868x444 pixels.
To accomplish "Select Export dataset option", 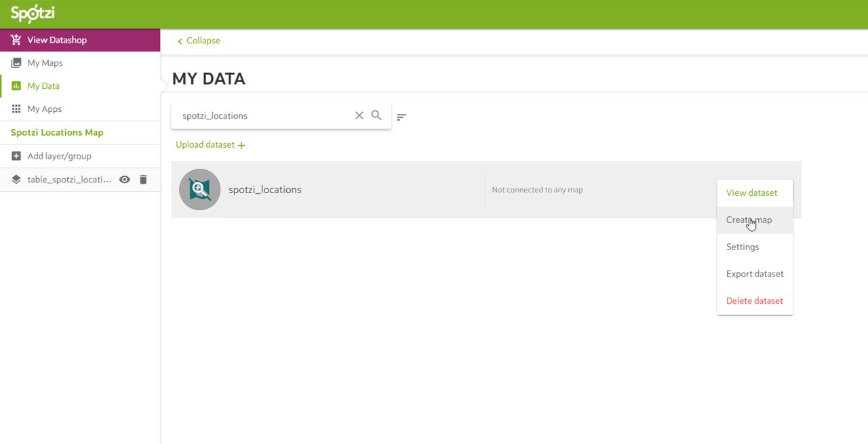I will click(x=755, y=274).
